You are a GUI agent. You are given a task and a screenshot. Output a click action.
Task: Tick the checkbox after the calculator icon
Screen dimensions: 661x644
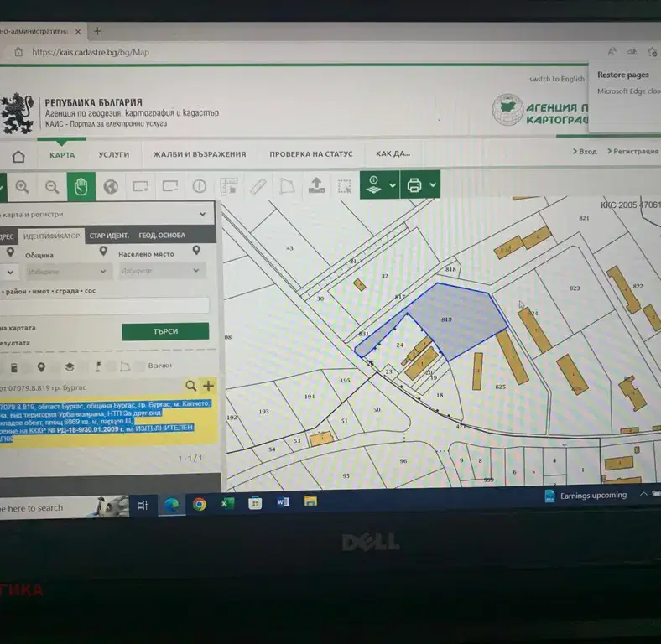27,368
